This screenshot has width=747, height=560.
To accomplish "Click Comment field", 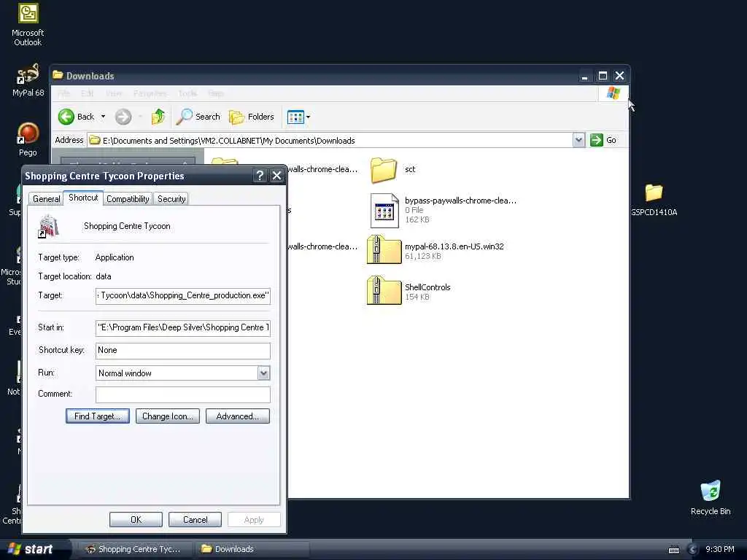I will (183, 394).
